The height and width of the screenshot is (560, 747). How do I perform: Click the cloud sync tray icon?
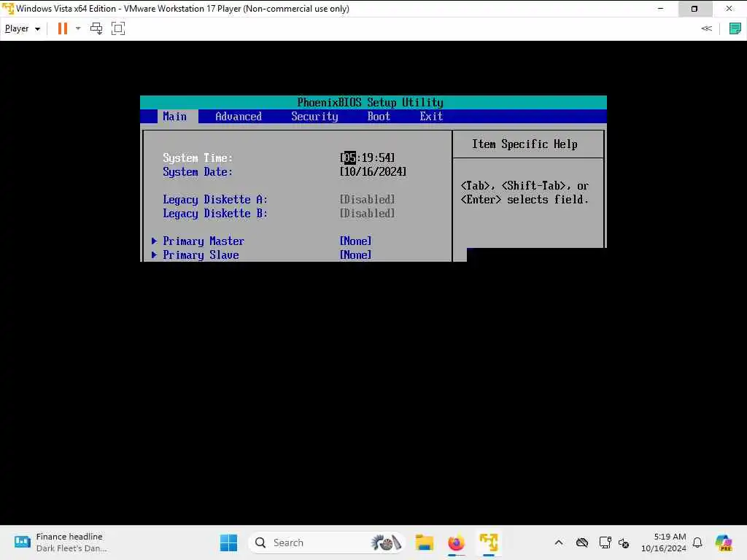pyautogui.click(x=581, y=542)
